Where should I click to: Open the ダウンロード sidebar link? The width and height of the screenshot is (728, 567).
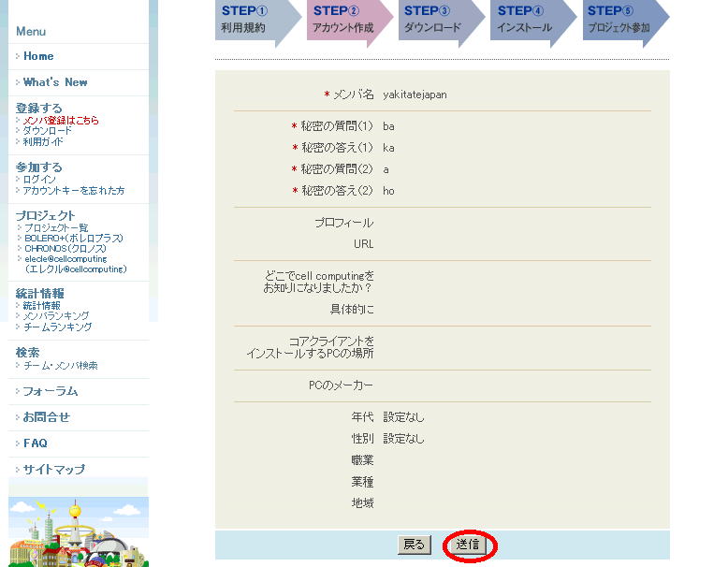(x=48, y=131)
